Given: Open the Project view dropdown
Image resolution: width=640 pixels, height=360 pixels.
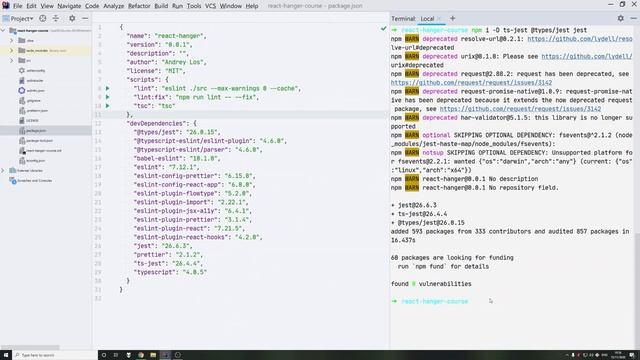Looking at the screenshot, I should point(18,18).
